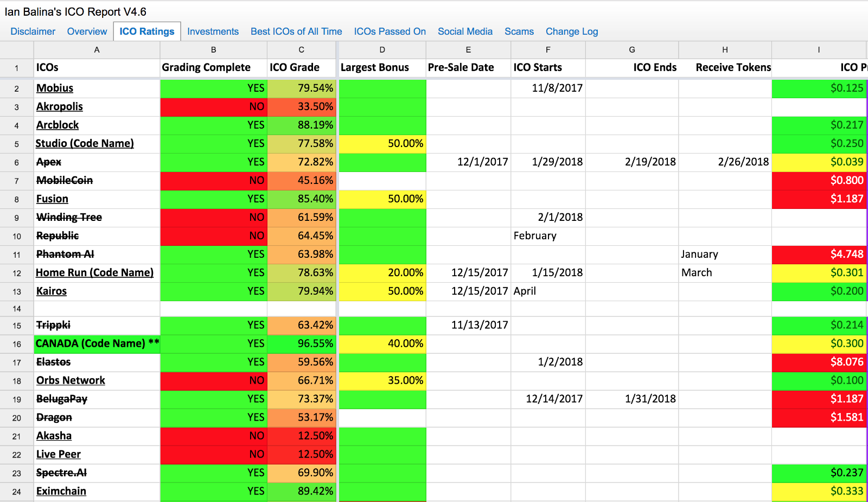Image resolution: width=868 pixels, height=502 pixels.
Task: Click the ICO Starts header cell
Action: (548, 68)
